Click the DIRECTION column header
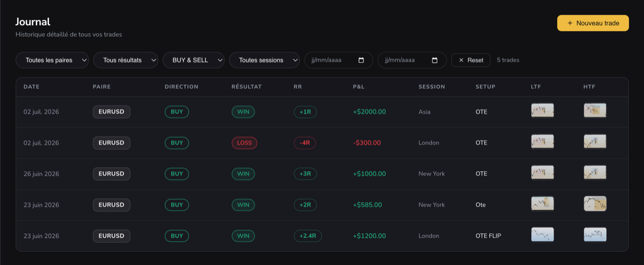Screen dimensions: 644x265 tap(181, 87)
